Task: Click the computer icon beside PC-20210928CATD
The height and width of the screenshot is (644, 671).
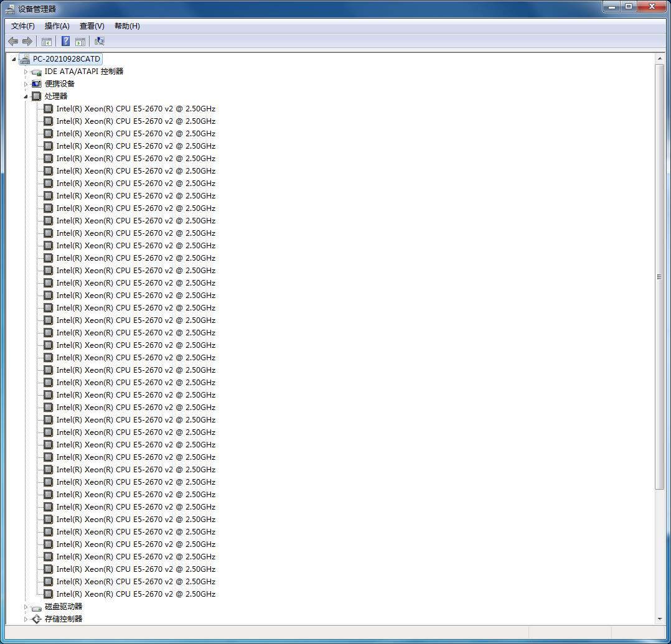Action: (x=26, y=59)
